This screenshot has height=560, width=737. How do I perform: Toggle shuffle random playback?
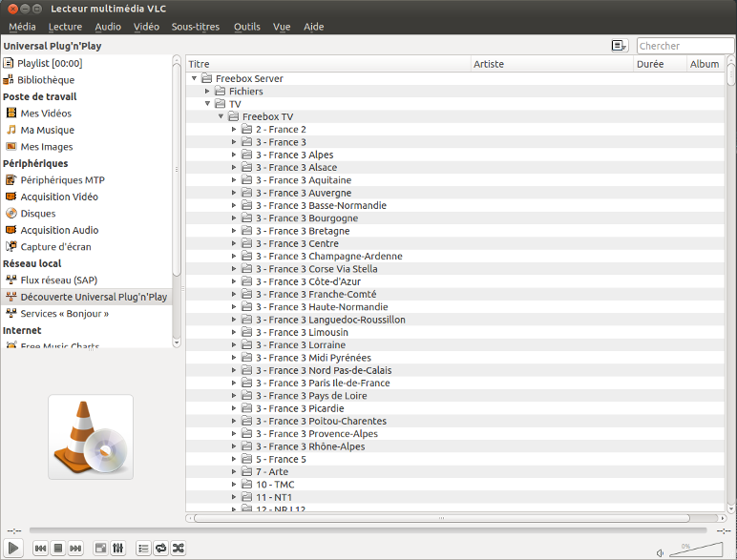(179, 549)
